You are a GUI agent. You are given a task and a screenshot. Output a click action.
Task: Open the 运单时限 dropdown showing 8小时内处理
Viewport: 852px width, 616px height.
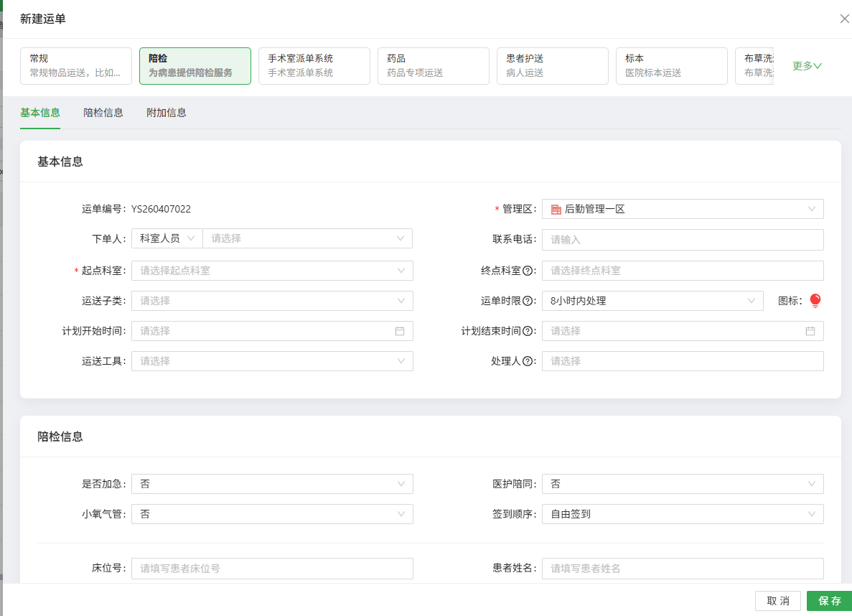coord(652,301)
